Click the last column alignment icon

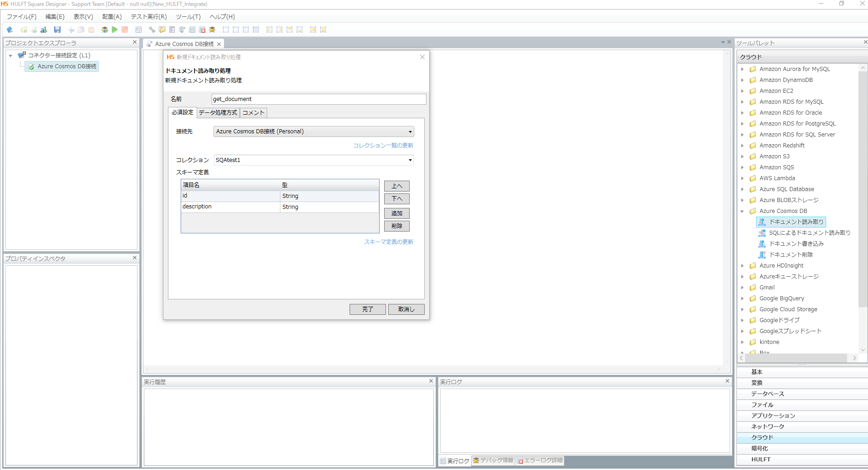[x=323, y=30]
